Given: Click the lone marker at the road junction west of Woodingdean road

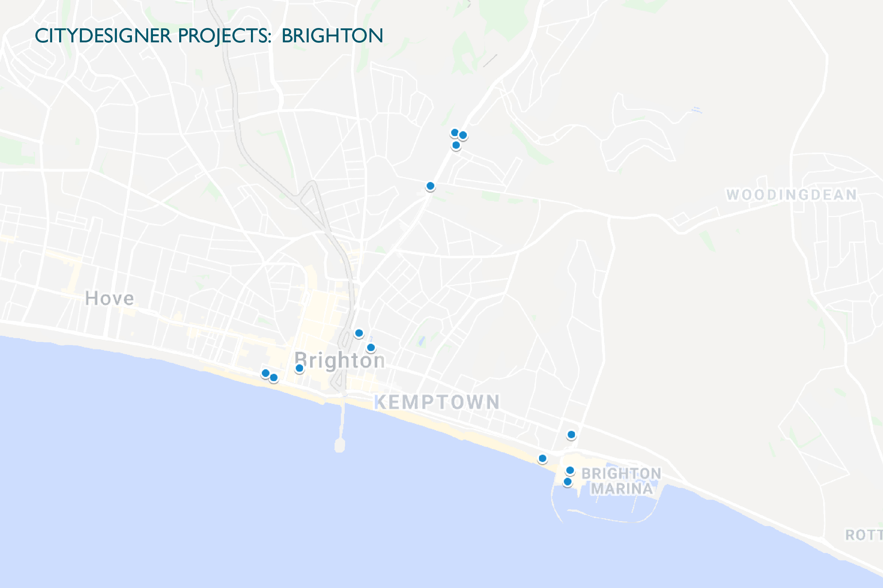Looking at the screenshot, I should click(430, 186).
